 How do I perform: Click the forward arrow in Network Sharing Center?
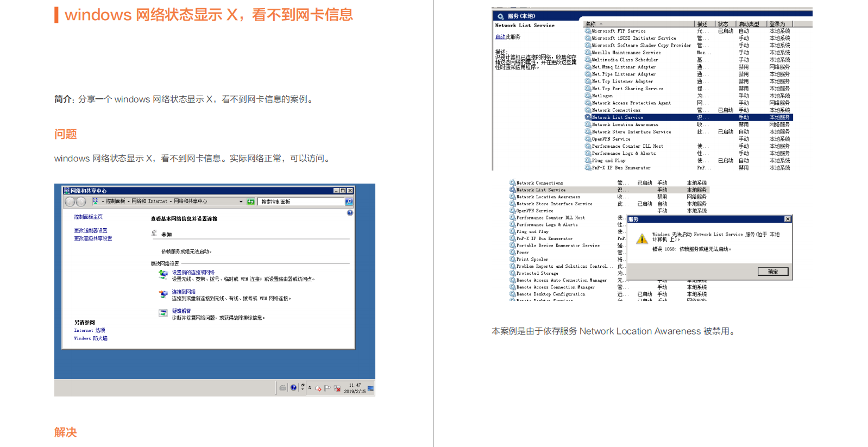pos(81,202)
